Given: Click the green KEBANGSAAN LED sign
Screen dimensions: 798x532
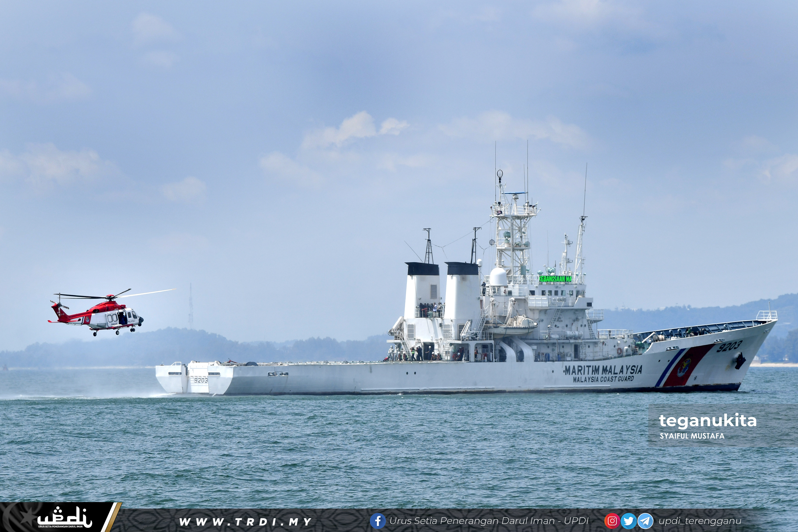Looking at the screenshot, I should 555,279.
